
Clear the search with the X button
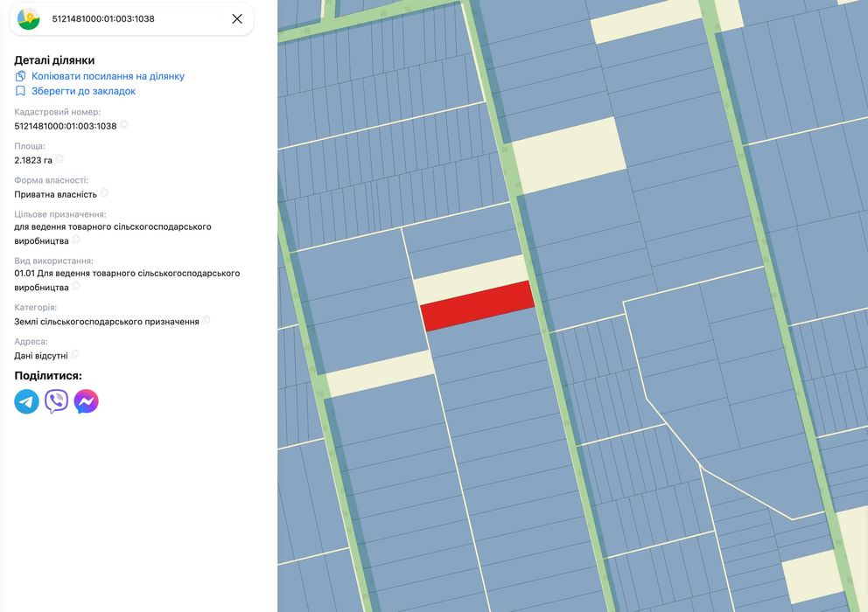point(237,19)
